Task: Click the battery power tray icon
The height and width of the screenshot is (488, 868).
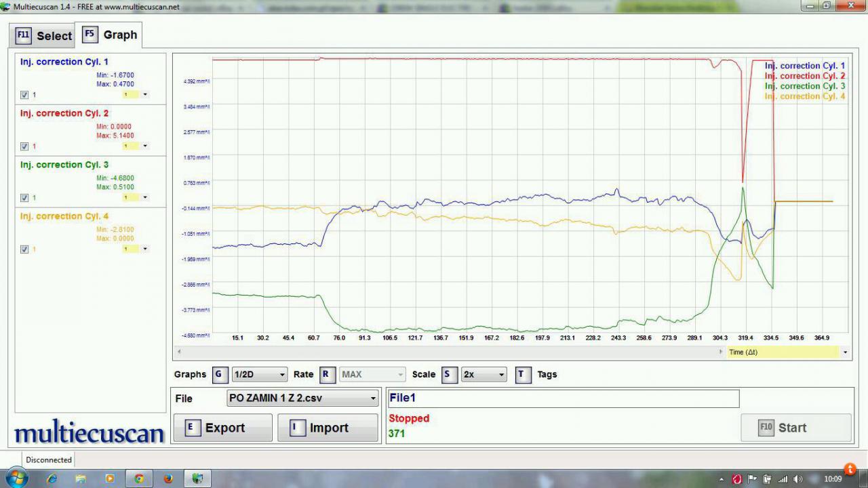Action: 767,479
